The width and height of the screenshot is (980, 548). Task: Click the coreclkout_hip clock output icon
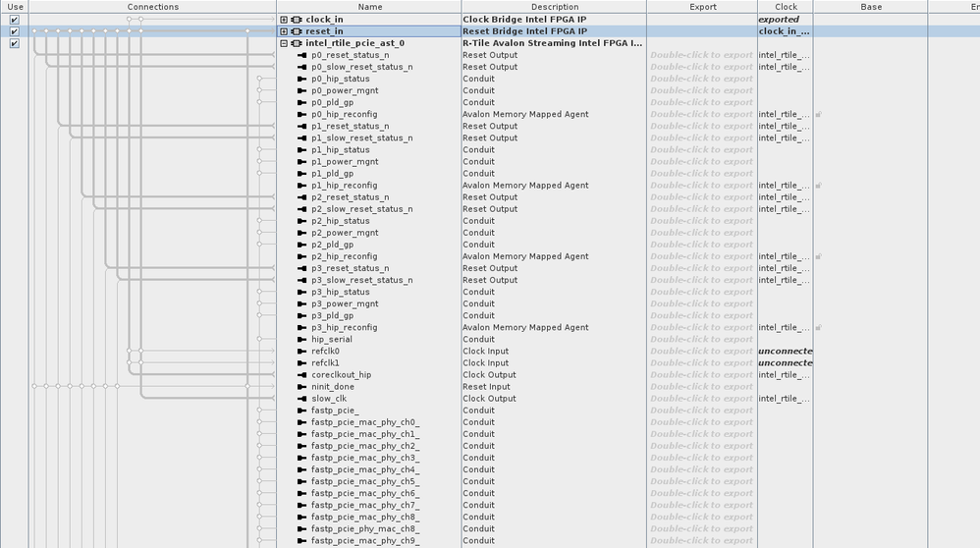pos(301,375)
